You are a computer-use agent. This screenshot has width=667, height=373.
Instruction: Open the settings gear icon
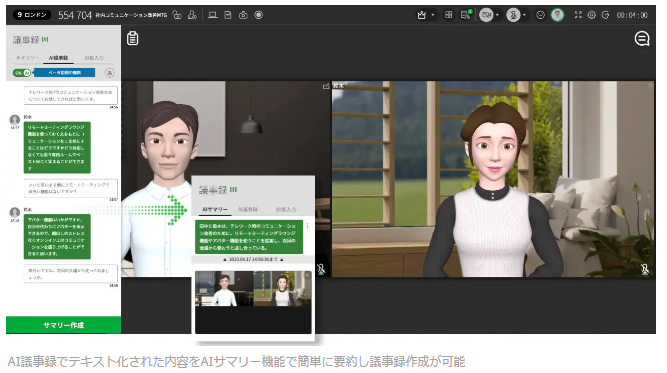592,15
